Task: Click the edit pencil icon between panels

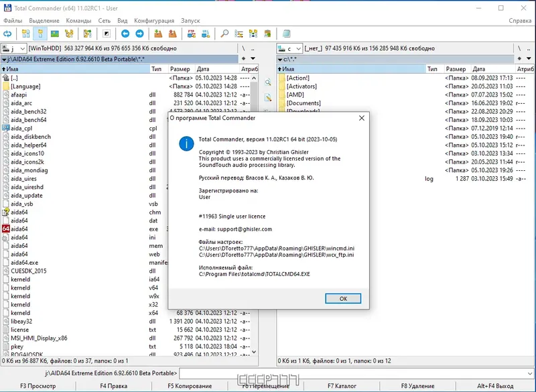Action: point(268,98)
